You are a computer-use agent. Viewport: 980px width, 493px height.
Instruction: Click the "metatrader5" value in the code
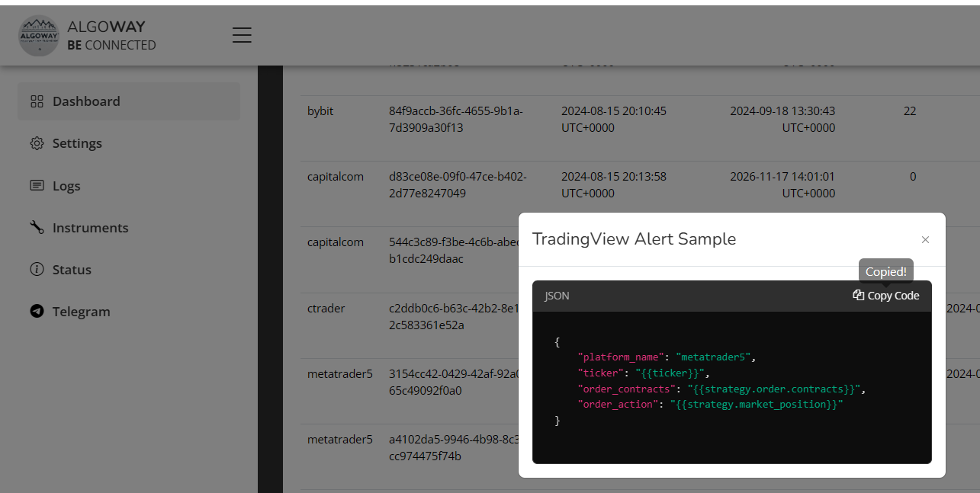tap(714, 357)
